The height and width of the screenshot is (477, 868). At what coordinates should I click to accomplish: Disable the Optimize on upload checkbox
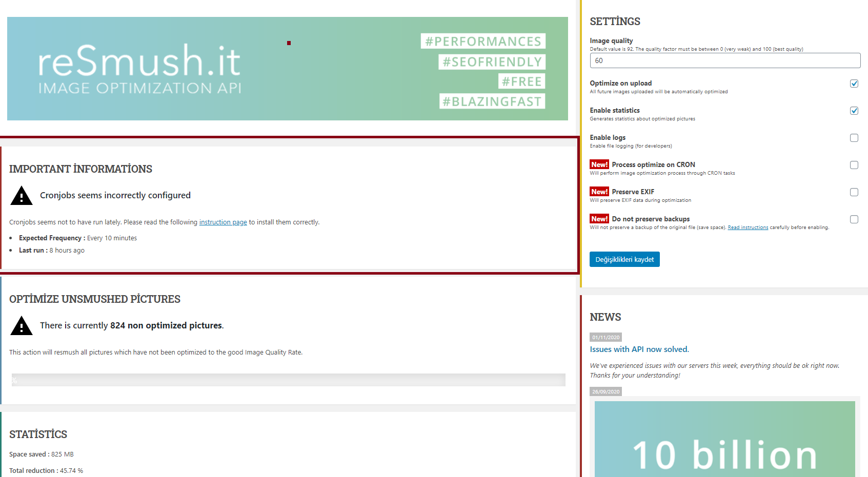(x=854, y=84)
